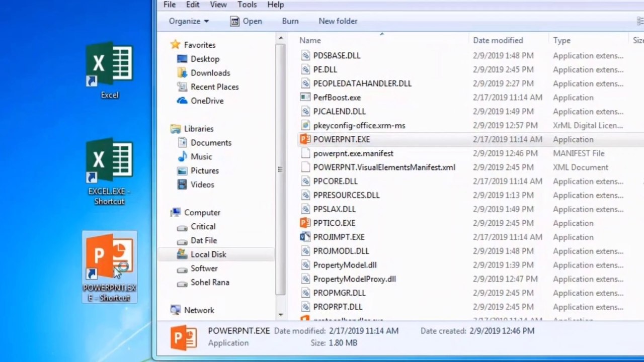Open the View menu
644x362 pixels.
(x=218, y=5)
